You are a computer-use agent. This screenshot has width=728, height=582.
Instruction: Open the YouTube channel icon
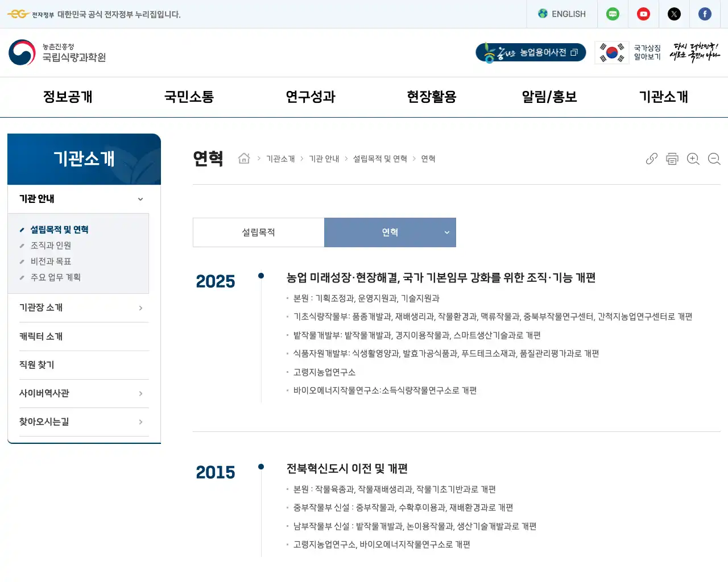click(643, 14)
